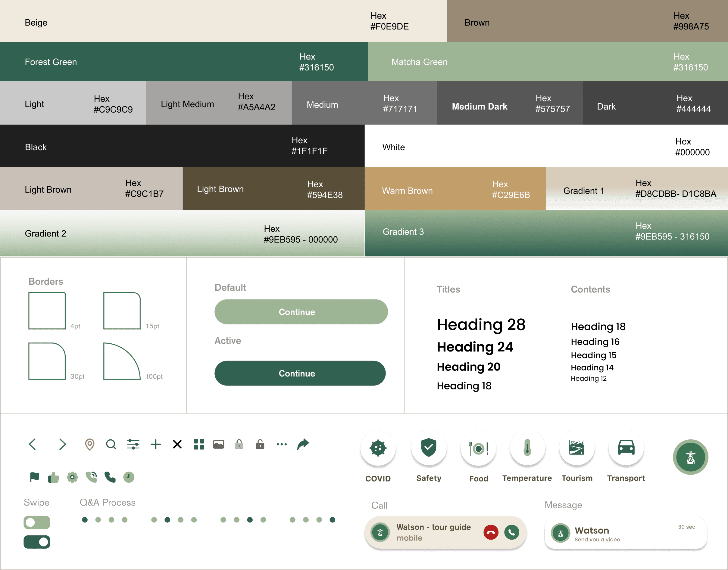728x570 pixels.
Task: Open the three-dot more options menu
Action: 282,444
